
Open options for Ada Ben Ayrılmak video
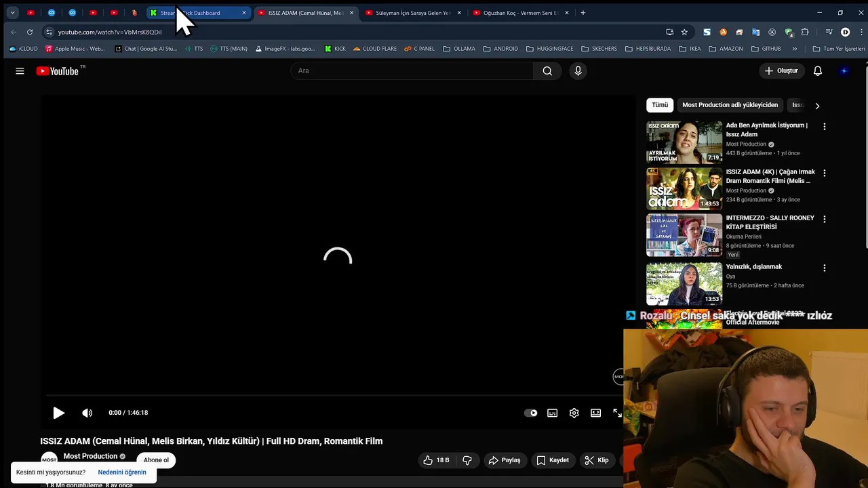point(825,127)
